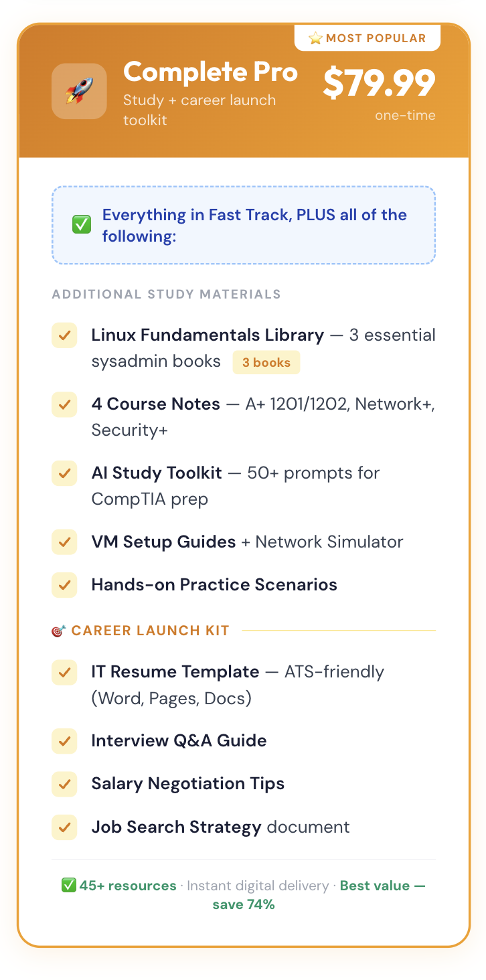Screen dimensions: 486x980
Task: Click the Most Popular star badge
Action: point(368,38)
